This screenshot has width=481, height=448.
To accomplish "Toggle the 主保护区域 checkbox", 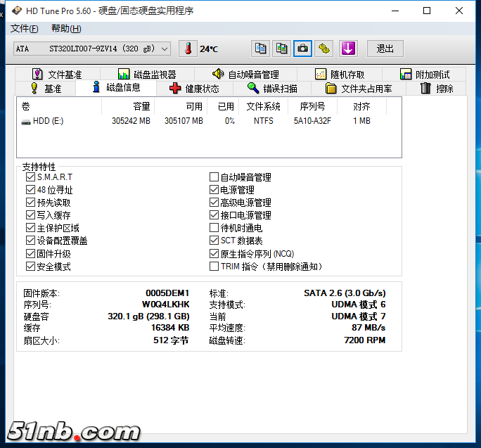I will coord(30,228).
